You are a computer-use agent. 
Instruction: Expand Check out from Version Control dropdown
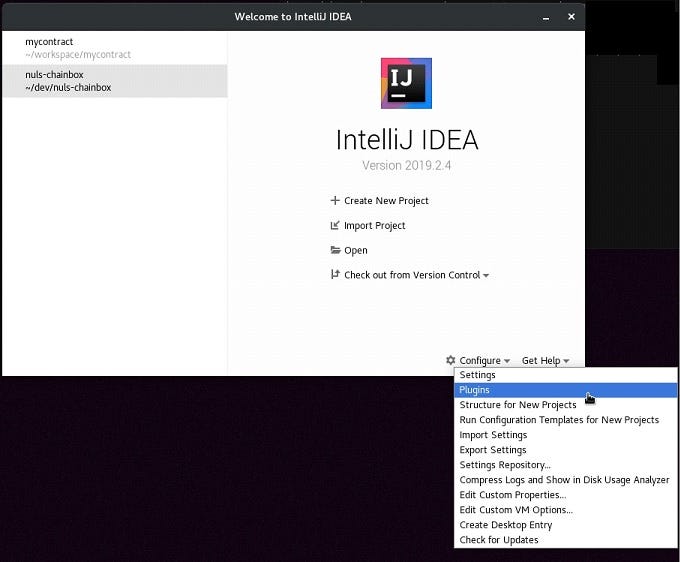tap(416, 275)
